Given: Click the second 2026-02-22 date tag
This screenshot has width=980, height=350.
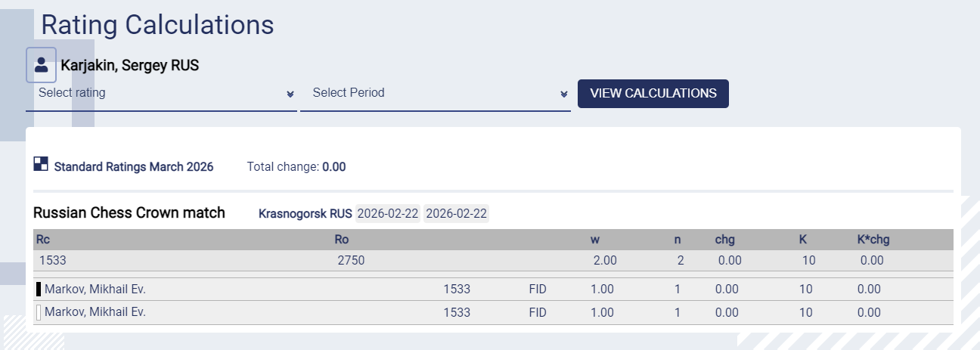Looking at the screenshot, I should point(457,214).
